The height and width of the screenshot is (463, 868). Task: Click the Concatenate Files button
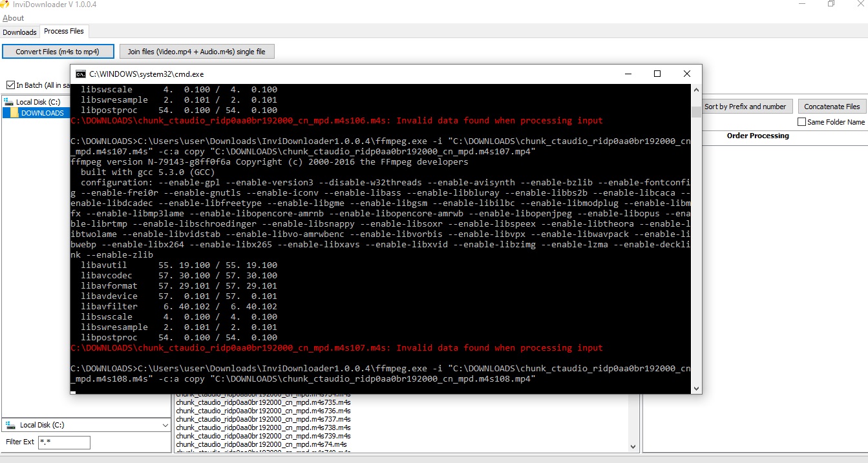point(832,107)
